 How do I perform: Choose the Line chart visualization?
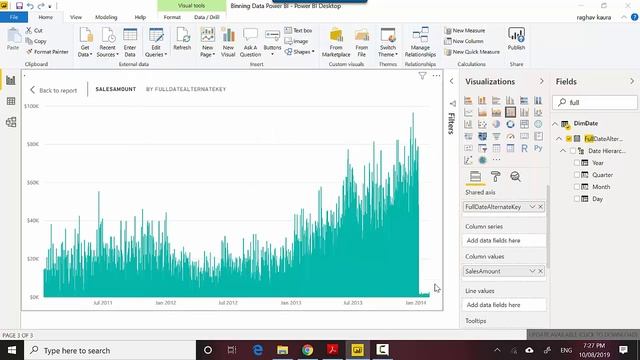coord(468,112)
